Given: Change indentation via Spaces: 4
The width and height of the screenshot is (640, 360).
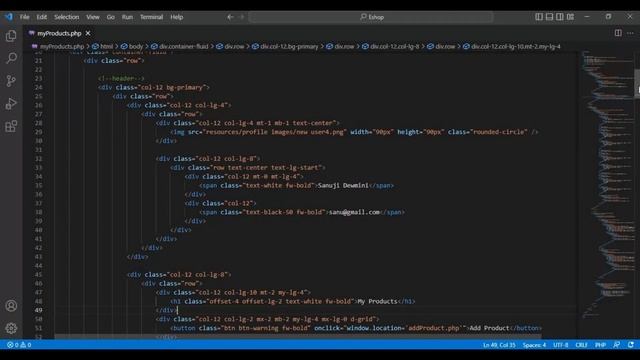Looking at the screenshot, I should (x=534, y=345).
